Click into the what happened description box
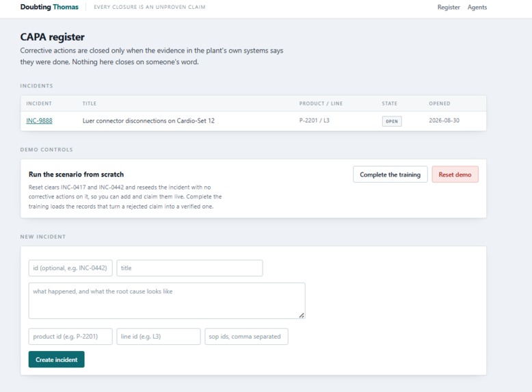532x392 pixels. tap(167, 301)
